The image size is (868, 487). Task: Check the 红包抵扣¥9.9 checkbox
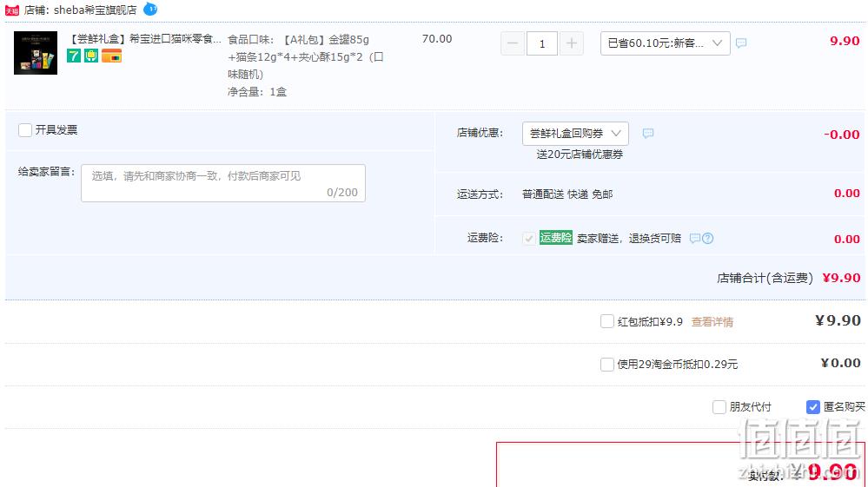[x=607, y=321]
